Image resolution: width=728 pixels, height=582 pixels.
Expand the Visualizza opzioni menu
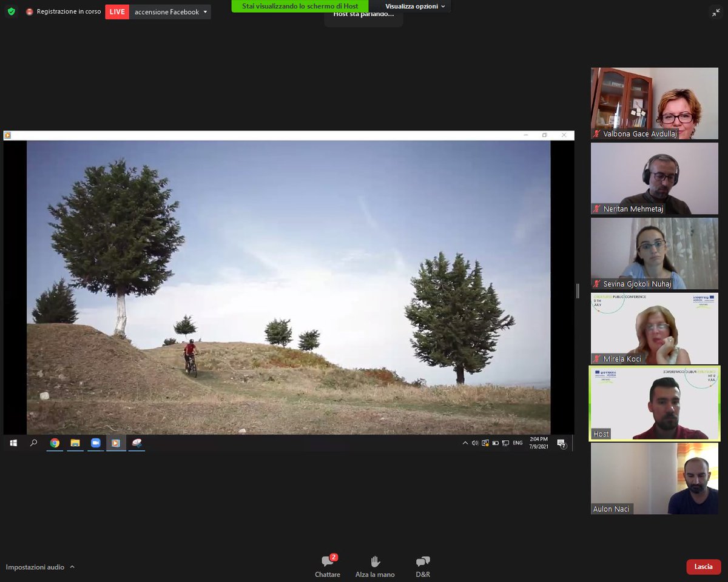click(x=415, y=6)
